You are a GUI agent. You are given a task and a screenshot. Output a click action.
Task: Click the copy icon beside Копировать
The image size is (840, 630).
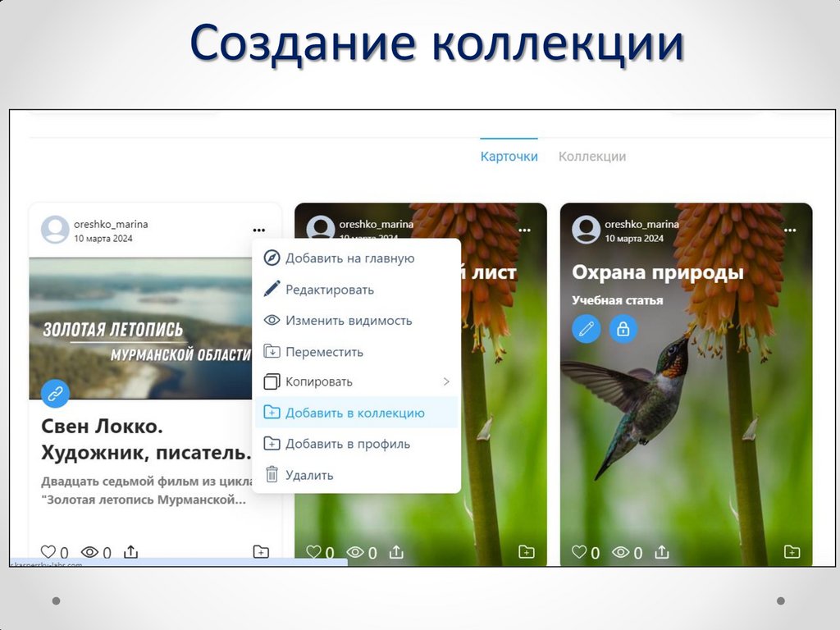coord(272,381)
